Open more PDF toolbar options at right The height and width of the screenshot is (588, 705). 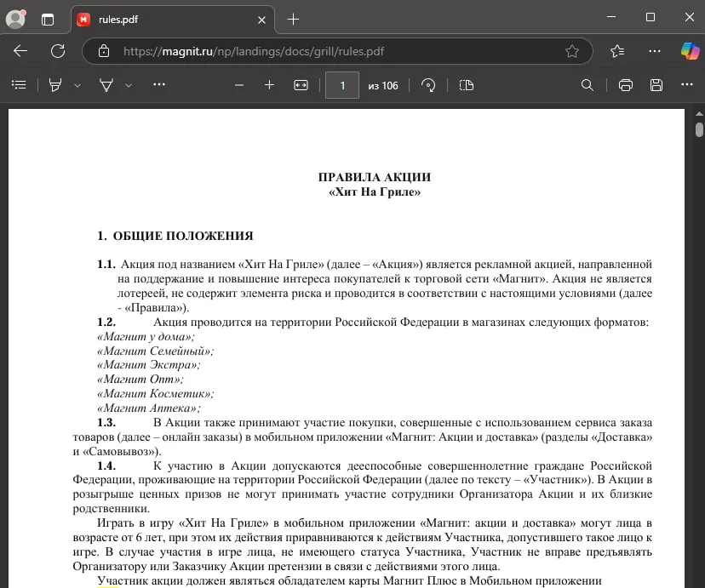(687, 84)
